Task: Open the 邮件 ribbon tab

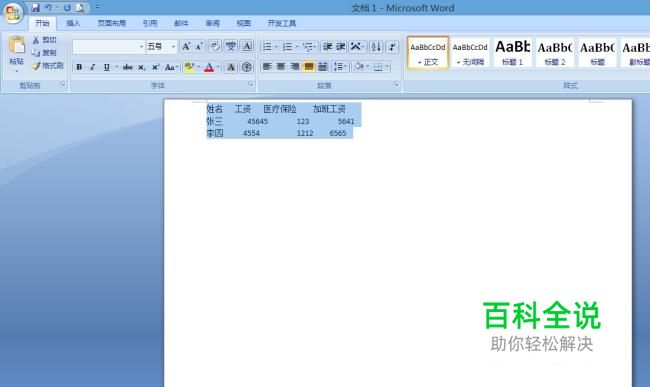Action: point(181,23)
